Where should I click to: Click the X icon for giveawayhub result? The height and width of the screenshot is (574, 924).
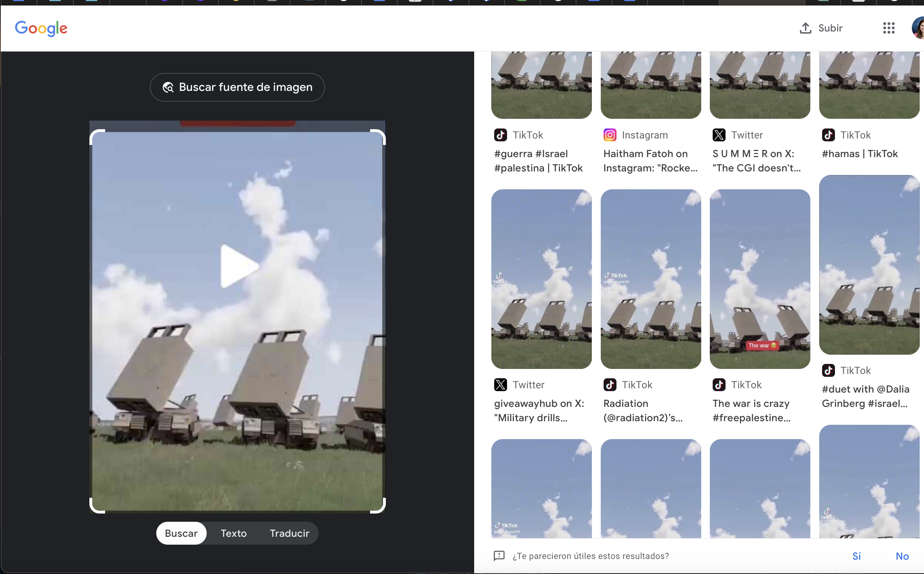coord(500,385)
